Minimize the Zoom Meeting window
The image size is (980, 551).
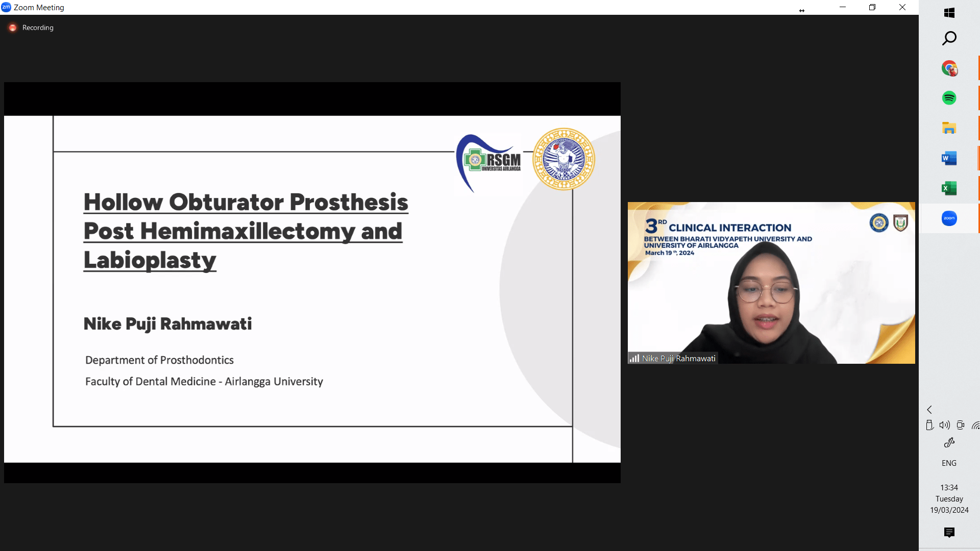tap(843, 7)
